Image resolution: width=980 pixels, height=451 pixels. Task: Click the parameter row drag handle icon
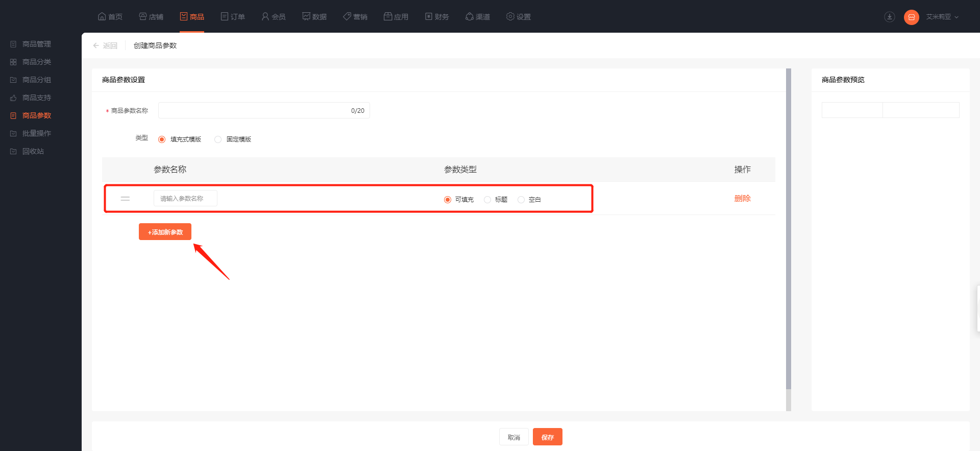tap(125, 198)
